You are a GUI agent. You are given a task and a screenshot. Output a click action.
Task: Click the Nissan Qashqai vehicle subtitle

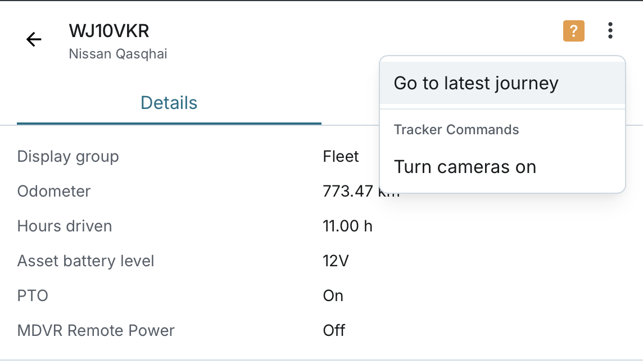pyautogui.click(x=118, y=54)
